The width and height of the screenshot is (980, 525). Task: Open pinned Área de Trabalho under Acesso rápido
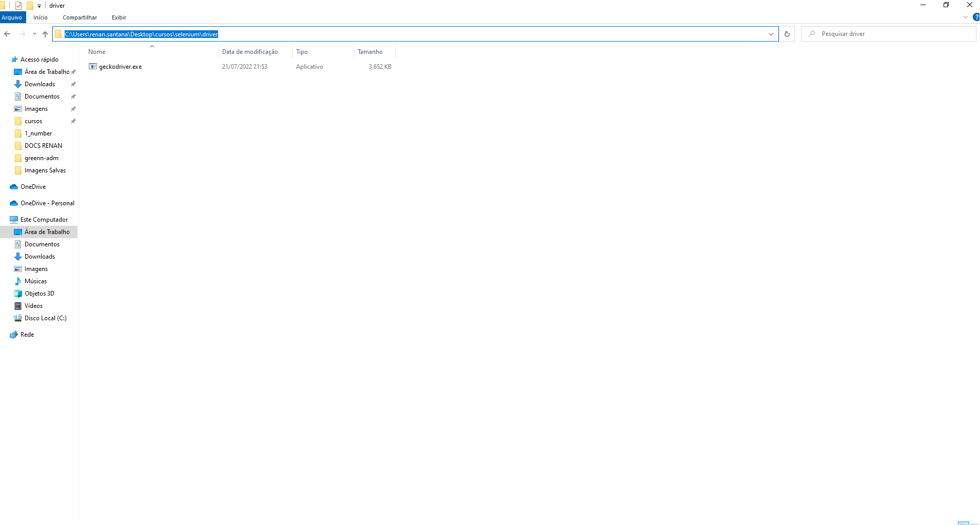(x=47, y=72)
